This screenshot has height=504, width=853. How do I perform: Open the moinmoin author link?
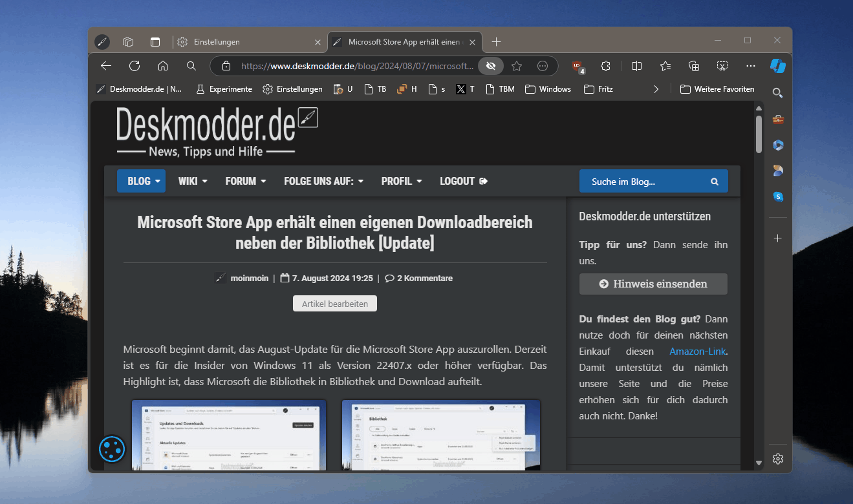249,278
